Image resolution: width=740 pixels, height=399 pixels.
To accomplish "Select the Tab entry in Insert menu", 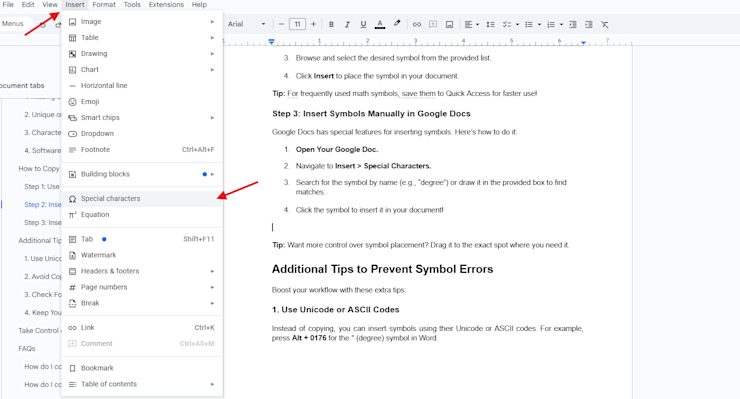I will point(142,239).
